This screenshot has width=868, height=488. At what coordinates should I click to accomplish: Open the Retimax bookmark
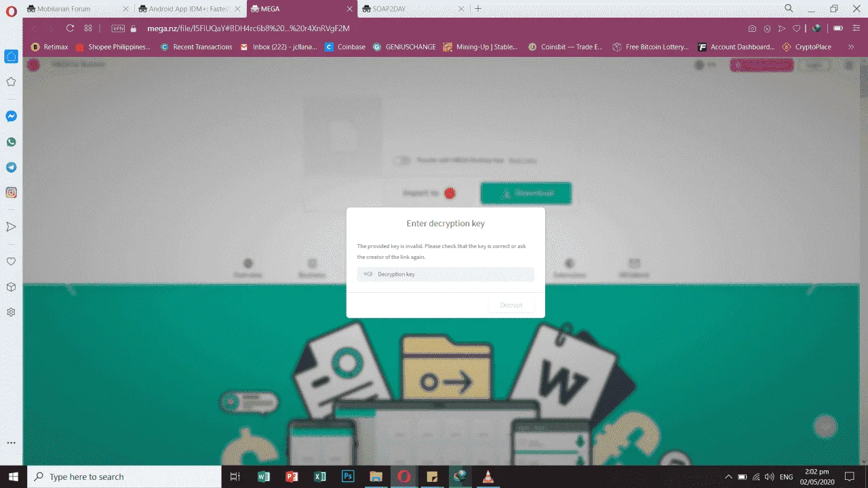point(50,47)
